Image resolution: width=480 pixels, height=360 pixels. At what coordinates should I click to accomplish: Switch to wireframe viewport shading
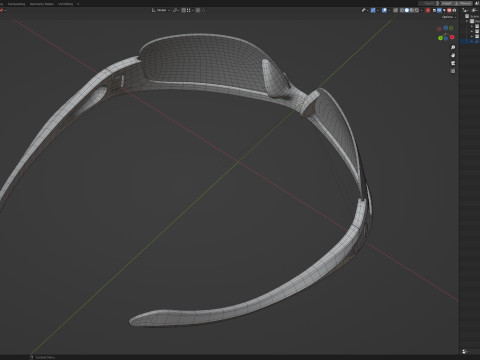click(x=401, y=10)
